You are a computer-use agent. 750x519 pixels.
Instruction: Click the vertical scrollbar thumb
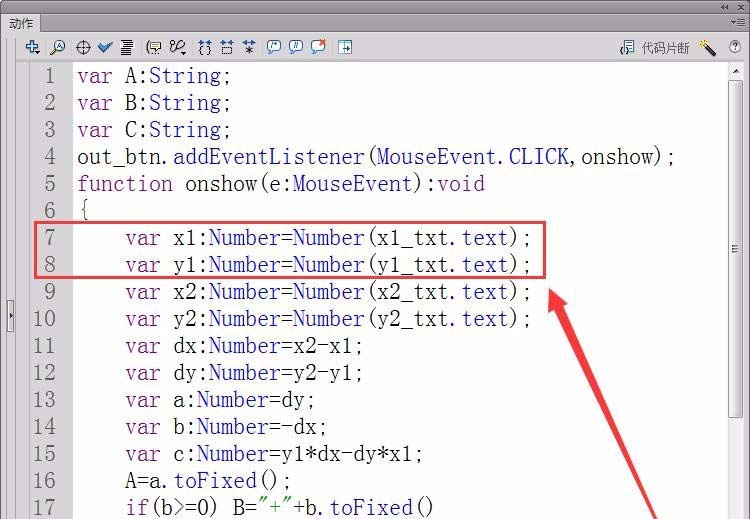736,249
